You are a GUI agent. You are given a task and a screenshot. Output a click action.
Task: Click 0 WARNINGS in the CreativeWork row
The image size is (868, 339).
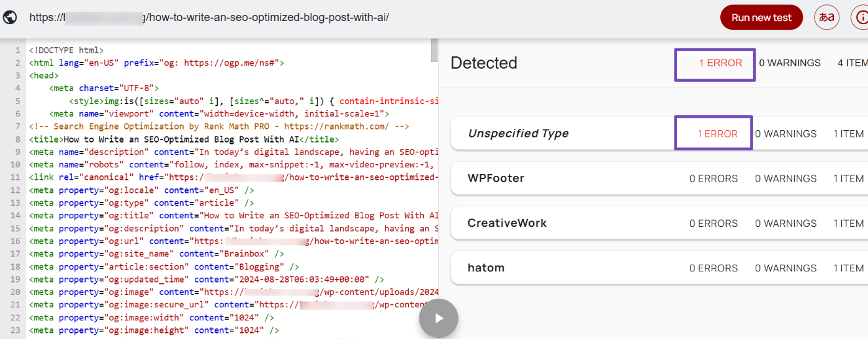point(785,223)
